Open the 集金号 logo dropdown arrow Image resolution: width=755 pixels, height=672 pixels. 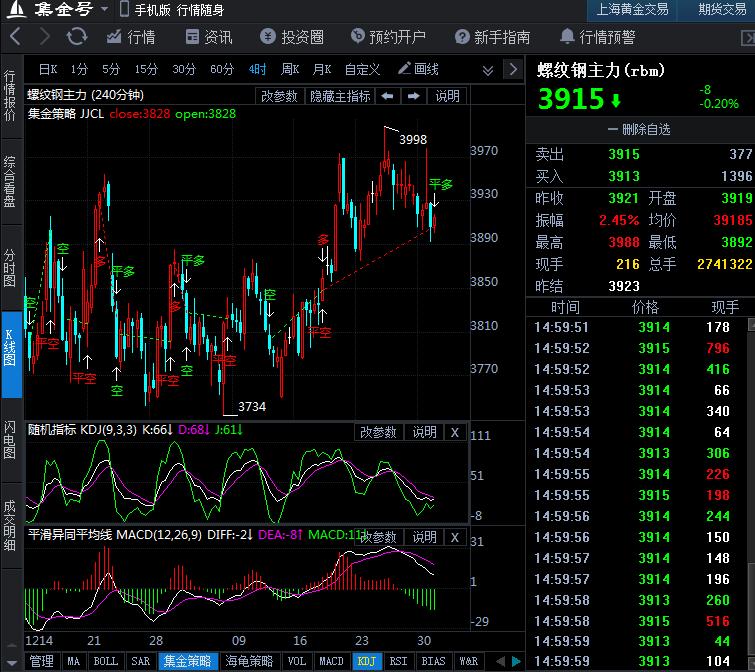click(x=104, y=9)
